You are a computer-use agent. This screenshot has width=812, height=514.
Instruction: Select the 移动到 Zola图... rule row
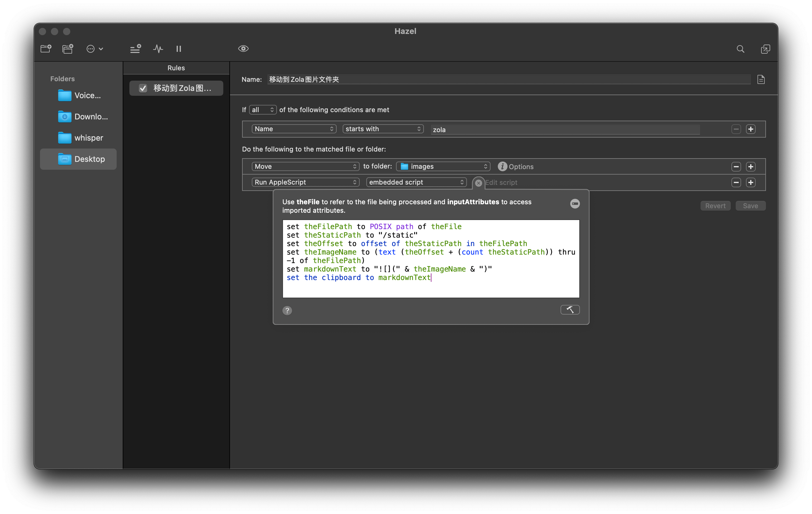(x=176, y=88)
